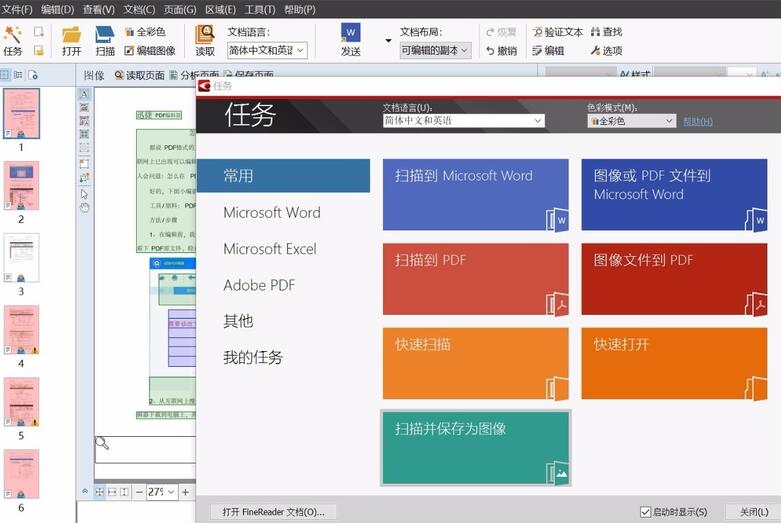Select Microsoft Excel task category
Image resolution: width=781 pixels, height=523 pixels.
pos(270,249)
